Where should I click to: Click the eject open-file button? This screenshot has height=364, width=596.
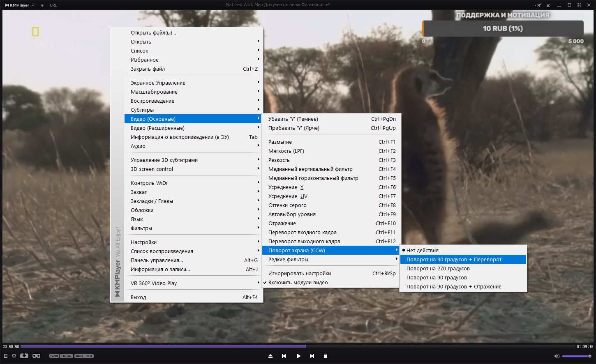[x=270, y=356]
